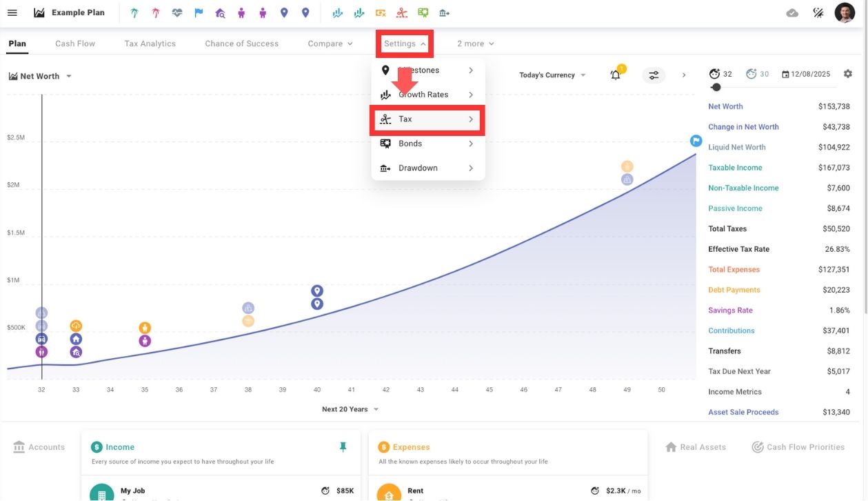868x501 pixels.
Task: Click the heartbeat icon in top toolbar
Action: point(177,13)
